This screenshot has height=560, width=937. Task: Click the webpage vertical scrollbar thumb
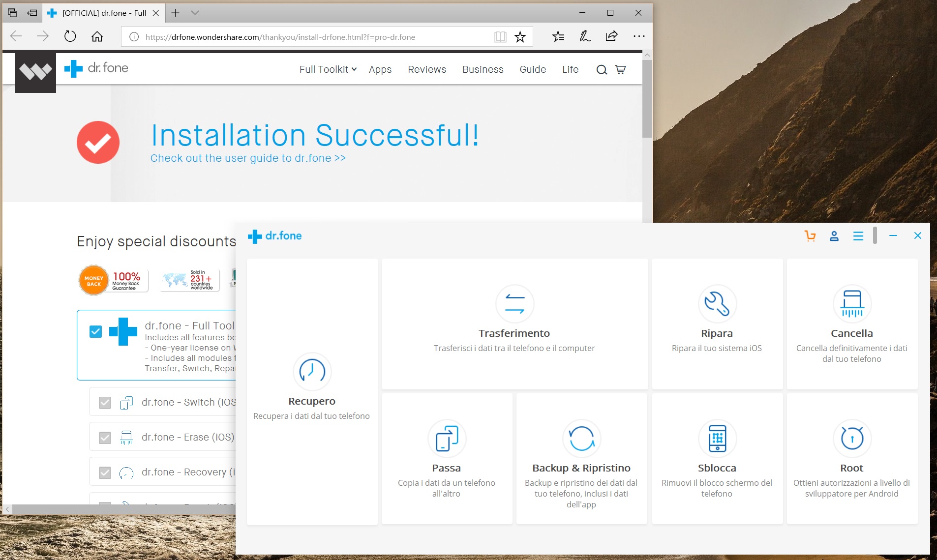pyautogui.click(x=647, y=98)
